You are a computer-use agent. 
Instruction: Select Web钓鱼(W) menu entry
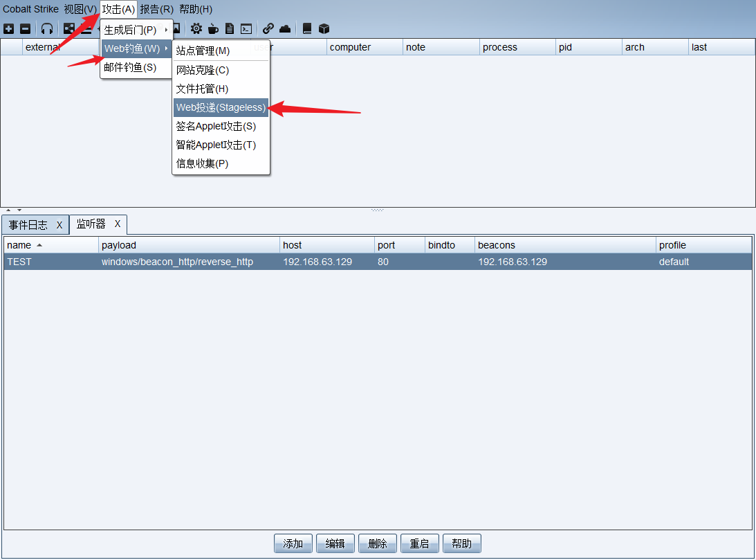(x=136, y=48)
